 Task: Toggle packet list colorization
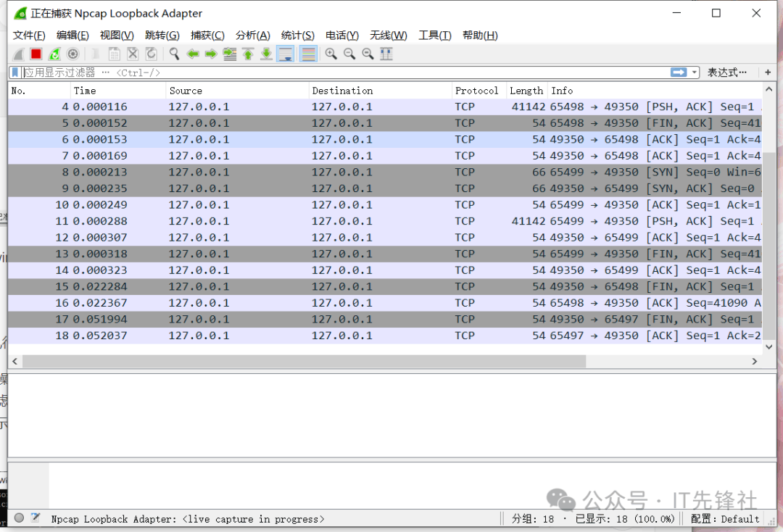[x=308, y=54]
